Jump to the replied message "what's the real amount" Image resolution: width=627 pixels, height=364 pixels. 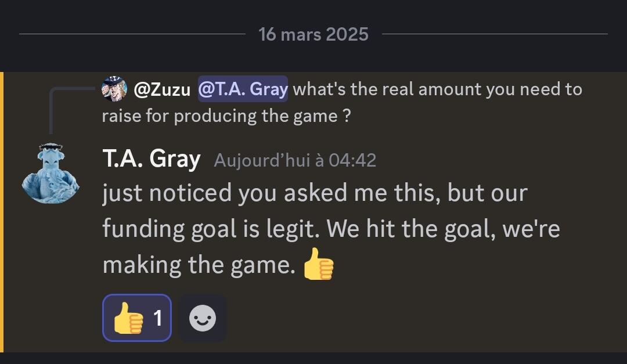point(438,89)
